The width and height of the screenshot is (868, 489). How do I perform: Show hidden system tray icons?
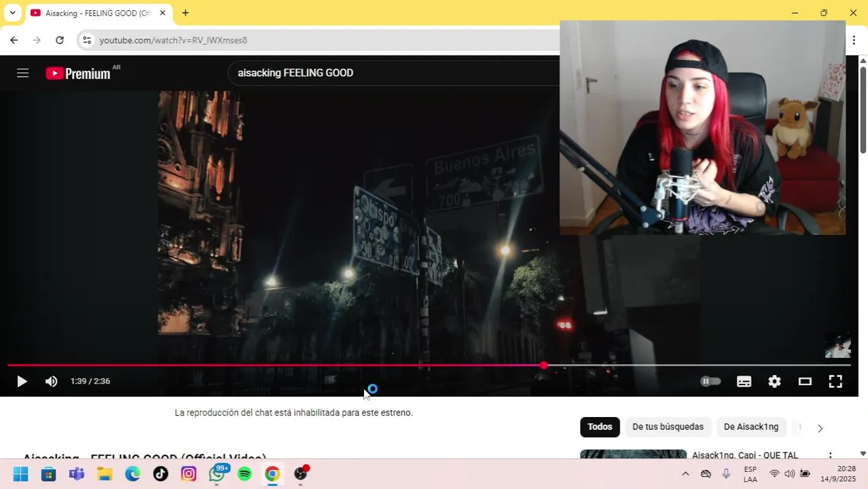(x=685, y=474)
